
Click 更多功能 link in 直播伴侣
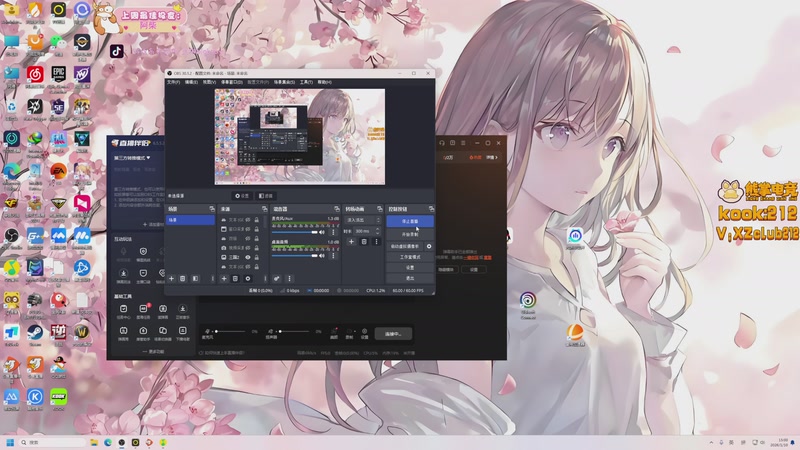(x=153, y=352)
